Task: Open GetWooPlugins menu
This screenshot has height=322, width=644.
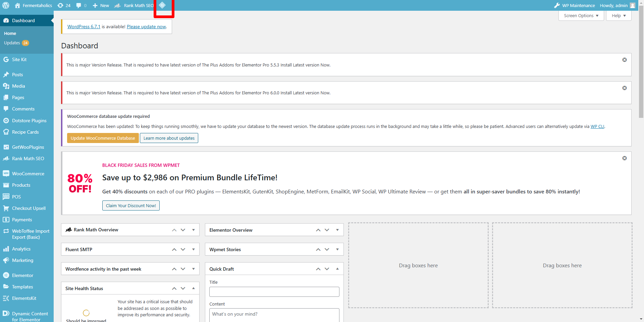Action: coord(27,147)
